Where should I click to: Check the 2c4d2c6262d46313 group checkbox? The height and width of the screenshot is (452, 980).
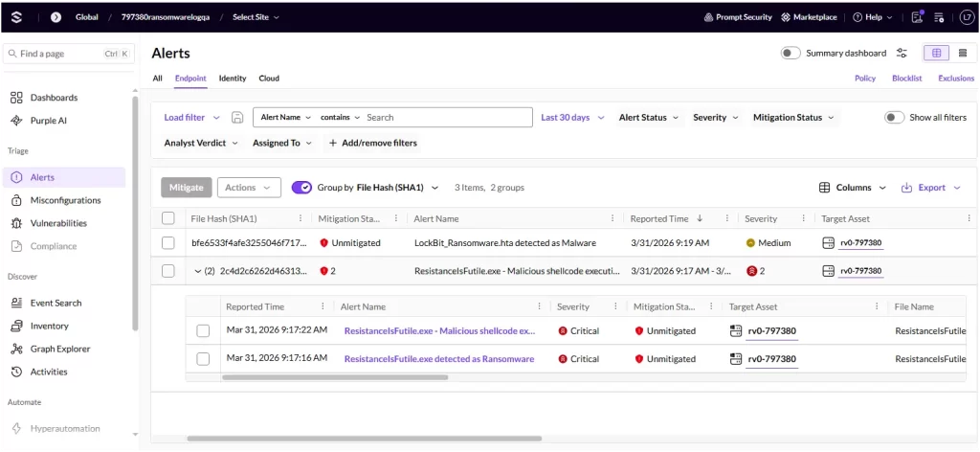[x=168, y=271]
